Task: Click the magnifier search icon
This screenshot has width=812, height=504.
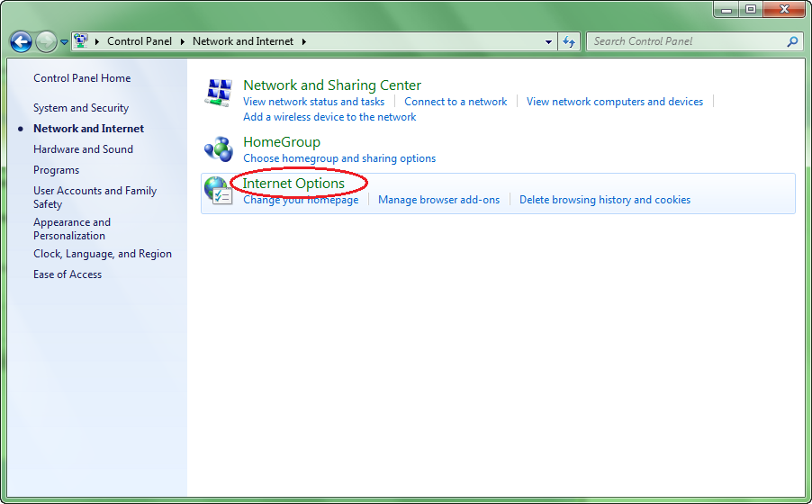Action: (792, 41)
